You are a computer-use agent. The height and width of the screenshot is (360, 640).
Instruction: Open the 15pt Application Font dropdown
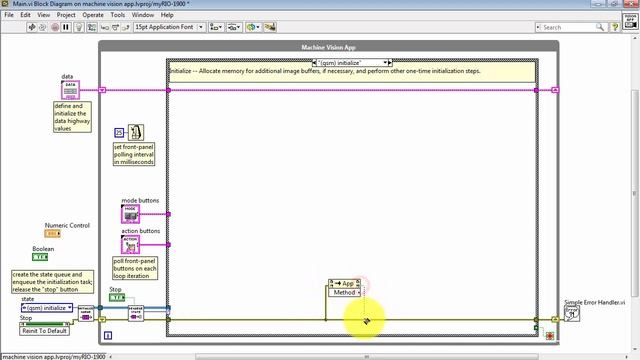[x=169, y=27]
